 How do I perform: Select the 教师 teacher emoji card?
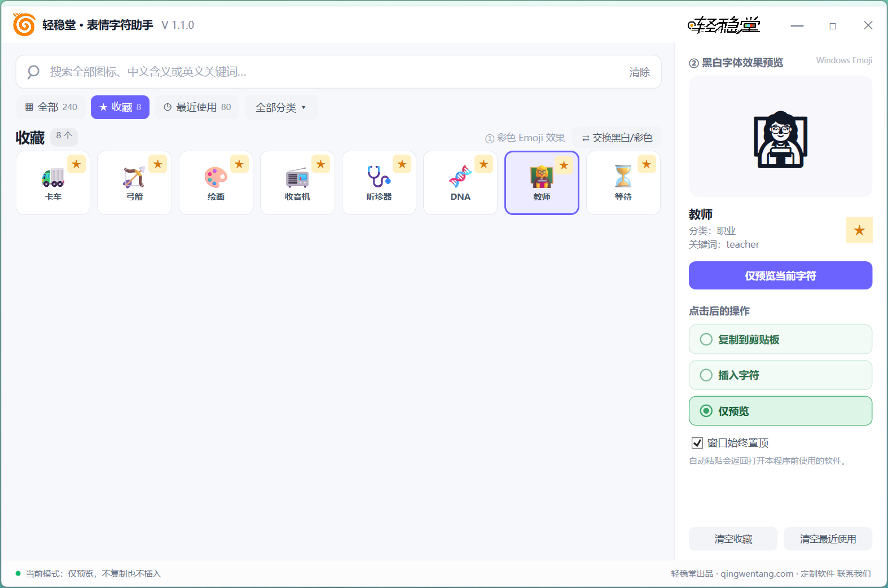click(542, 183)
